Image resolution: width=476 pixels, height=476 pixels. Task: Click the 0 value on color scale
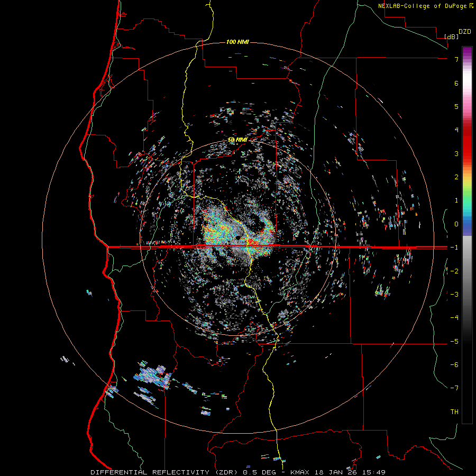click(456, 224)
